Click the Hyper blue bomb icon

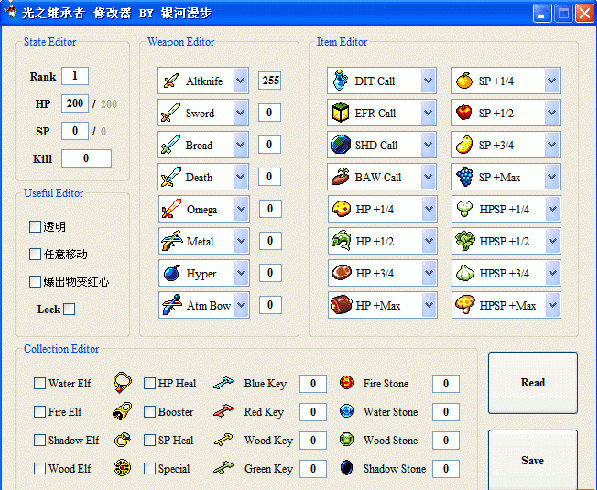click(172, 273)
